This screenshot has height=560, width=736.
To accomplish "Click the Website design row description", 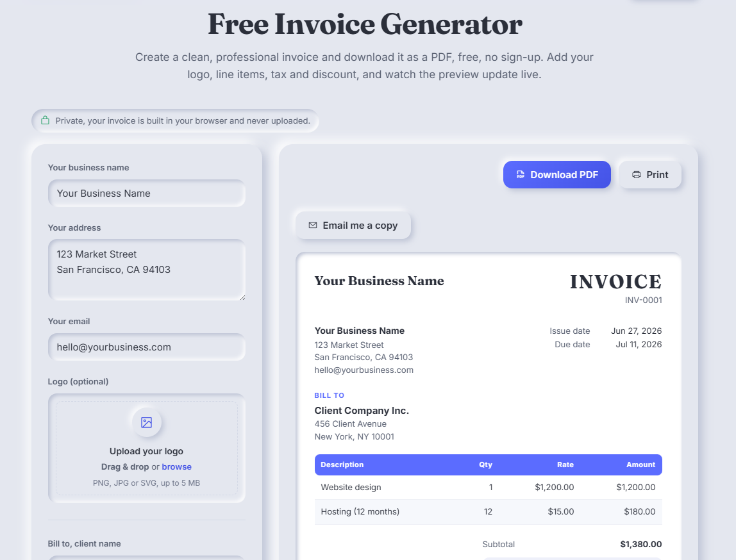I will point(351,488).
